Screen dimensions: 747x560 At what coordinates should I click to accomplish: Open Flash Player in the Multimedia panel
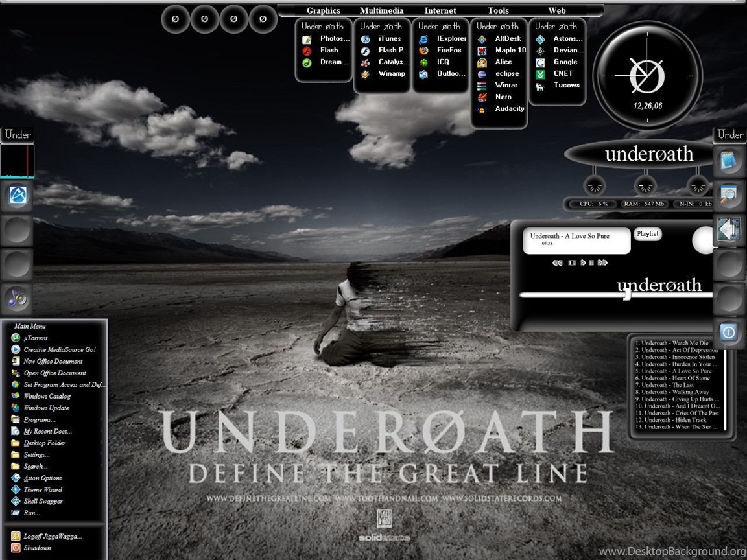point(385,51)
